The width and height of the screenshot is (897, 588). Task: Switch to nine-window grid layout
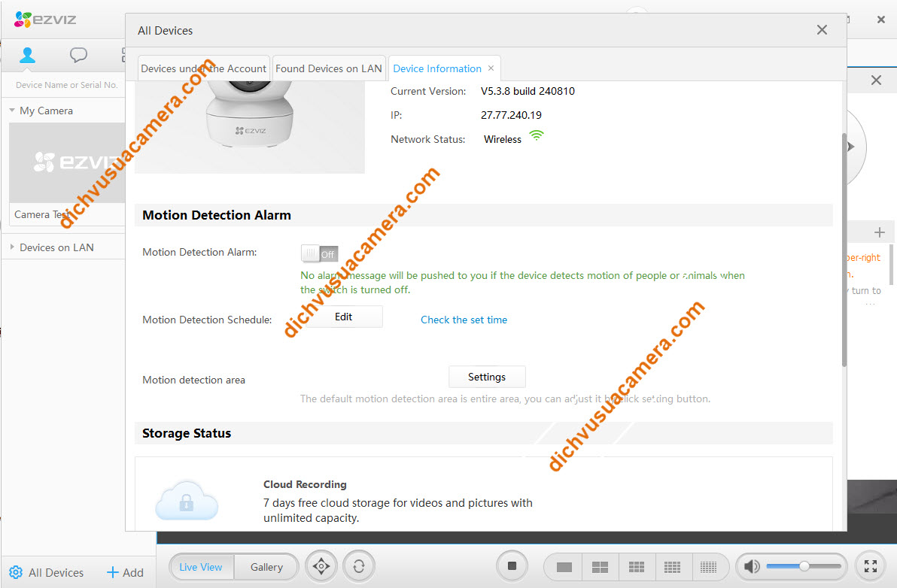[x=637, y=567]
